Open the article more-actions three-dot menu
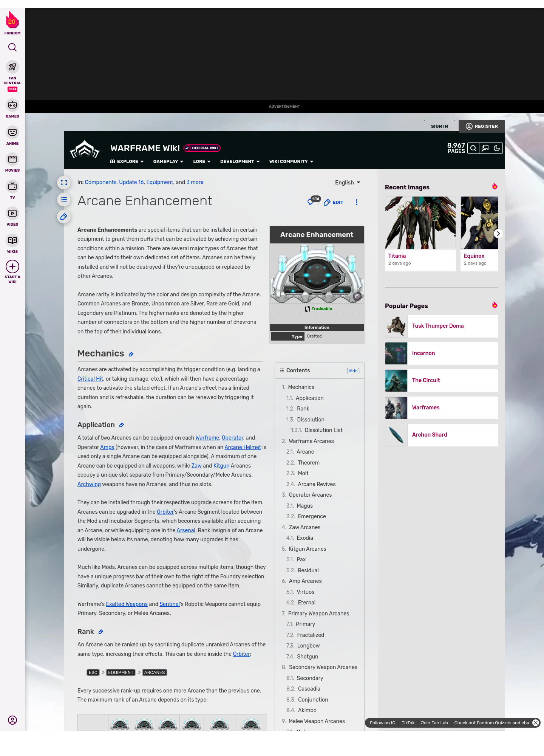Image resolution: width=544 pixels, height=756 pixels. point(357,202)
